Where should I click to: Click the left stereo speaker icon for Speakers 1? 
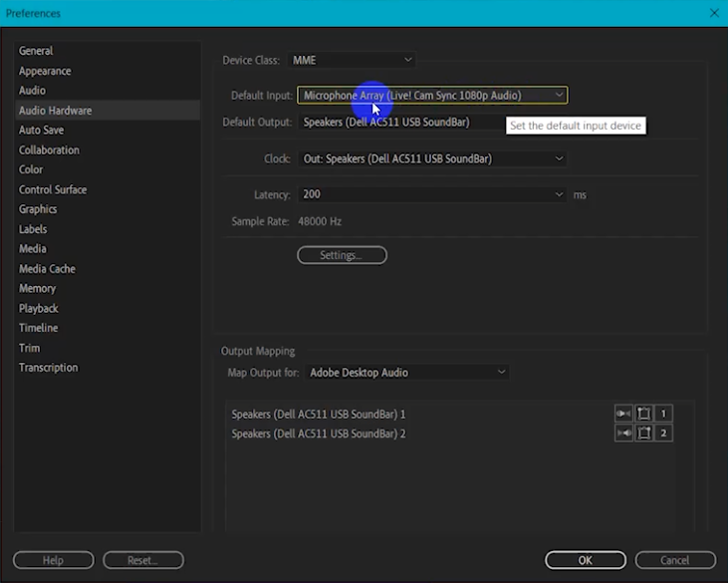coord(623,414)
